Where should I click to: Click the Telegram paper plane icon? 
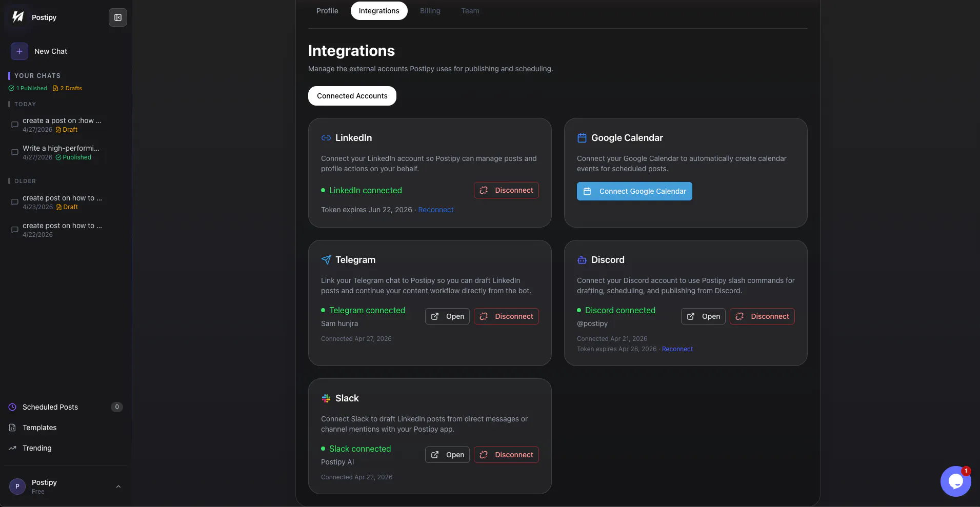click(326, 260)
